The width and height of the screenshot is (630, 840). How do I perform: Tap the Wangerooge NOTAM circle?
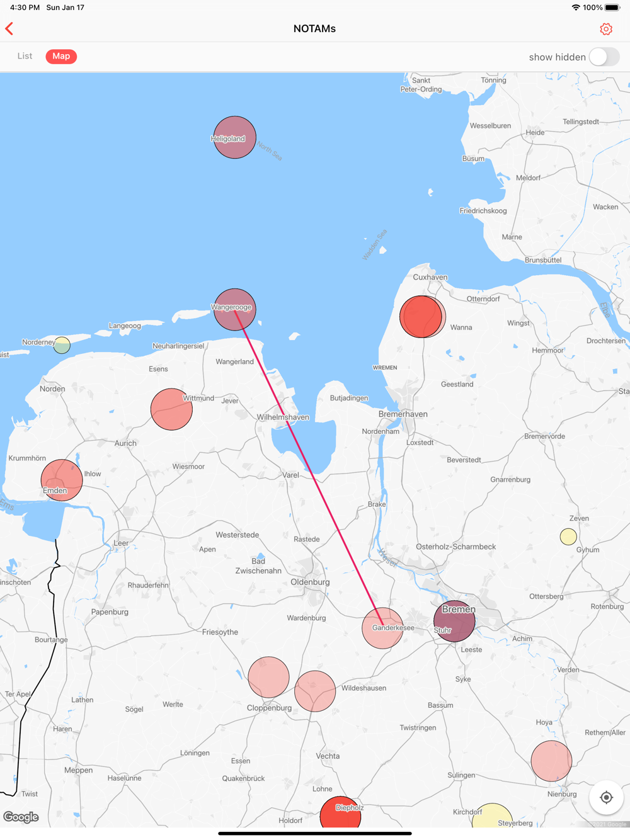tap(235, 310)
